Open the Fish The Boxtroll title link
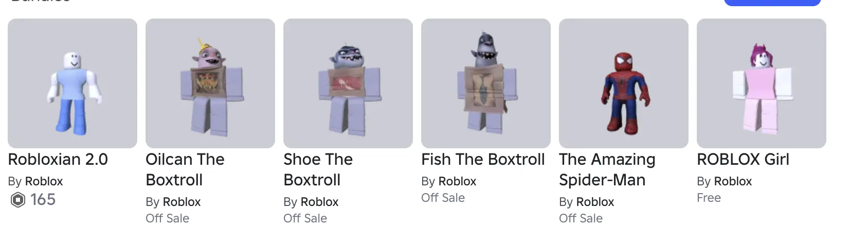 pyautogui.click(x=483, y=160)
